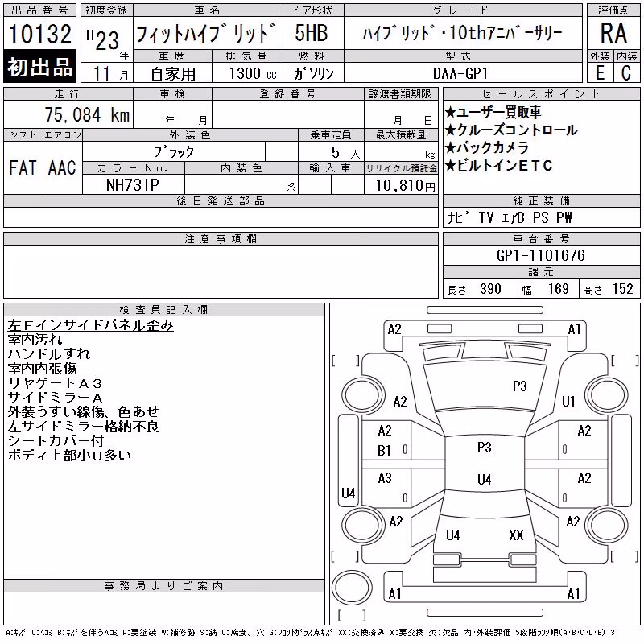Select the note ボディ上部小U多い
The width and height of the screenshot is (644, 644).
pyautogui.click(x=69, y=455)
